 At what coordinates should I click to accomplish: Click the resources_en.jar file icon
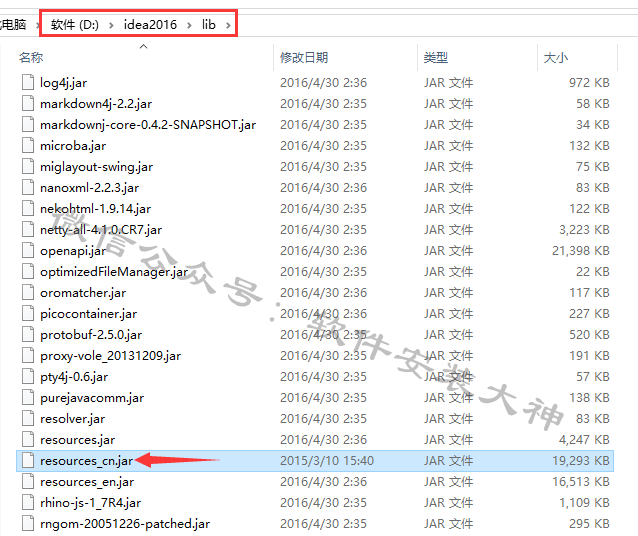pos(28,481)
